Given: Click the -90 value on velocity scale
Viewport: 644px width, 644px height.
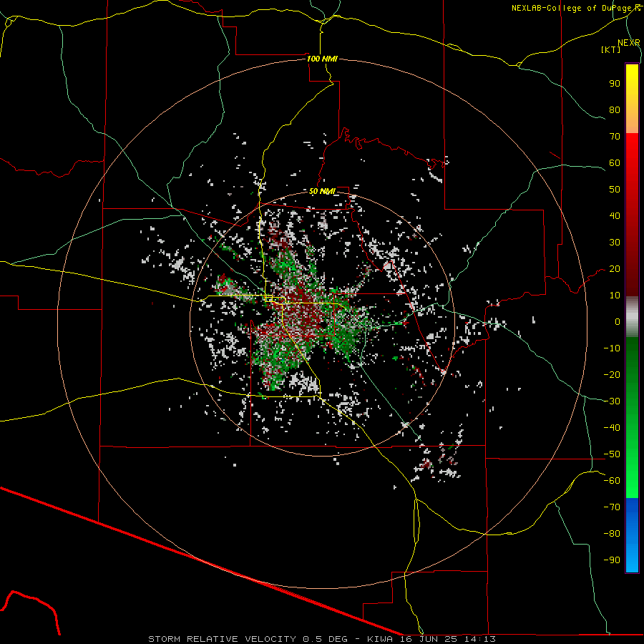Looking at the screenshot, I should pyautogui.click(x=612, y=560).
